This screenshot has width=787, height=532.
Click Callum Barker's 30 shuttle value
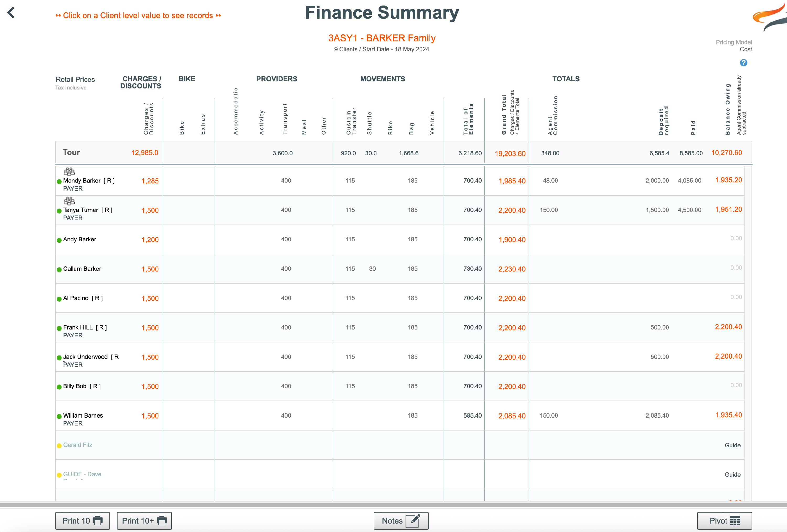click(x=372, y=269)
